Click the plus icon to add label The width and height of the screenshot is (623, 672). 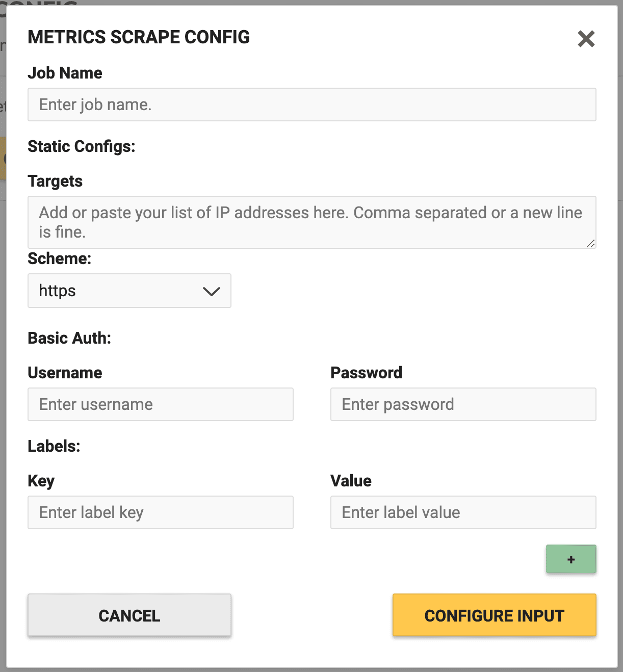570,559
